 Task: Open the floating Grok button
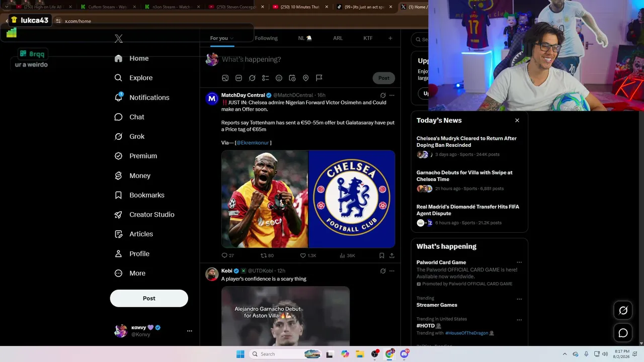tap(623, 311)
